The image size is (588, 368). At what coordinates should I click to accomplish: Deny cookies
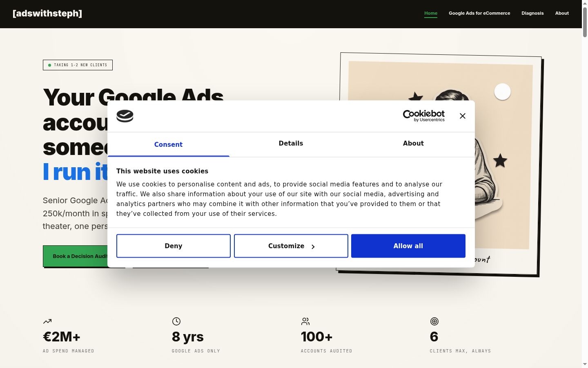(x=174, y=246)
